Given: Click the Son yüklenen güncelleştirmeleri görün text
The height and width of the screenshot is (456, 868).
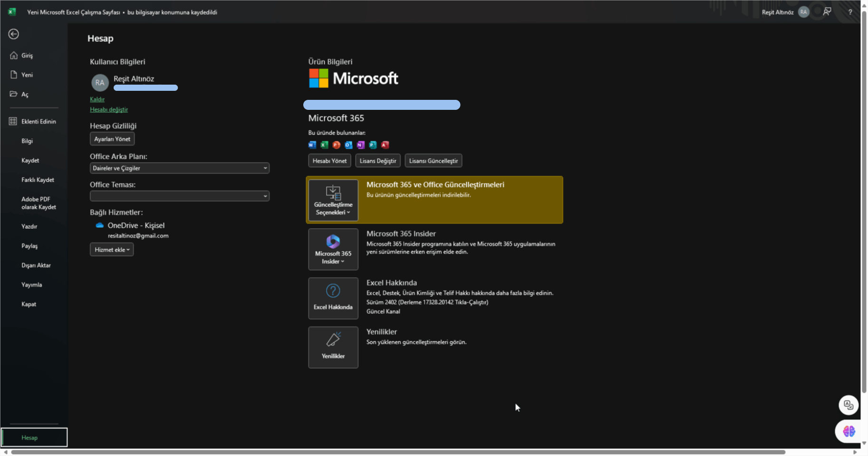Looking at the screenshot, I should (416, 342).
